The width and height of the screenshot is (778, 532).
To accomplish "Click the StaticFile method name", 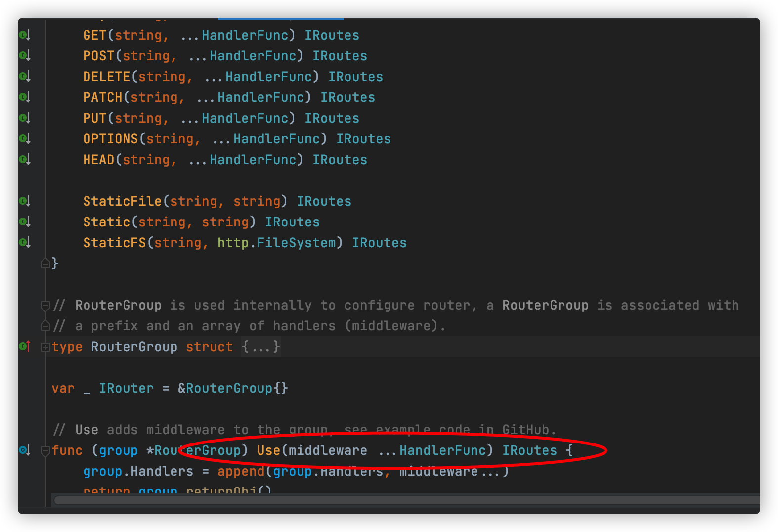I will [123, 201].
